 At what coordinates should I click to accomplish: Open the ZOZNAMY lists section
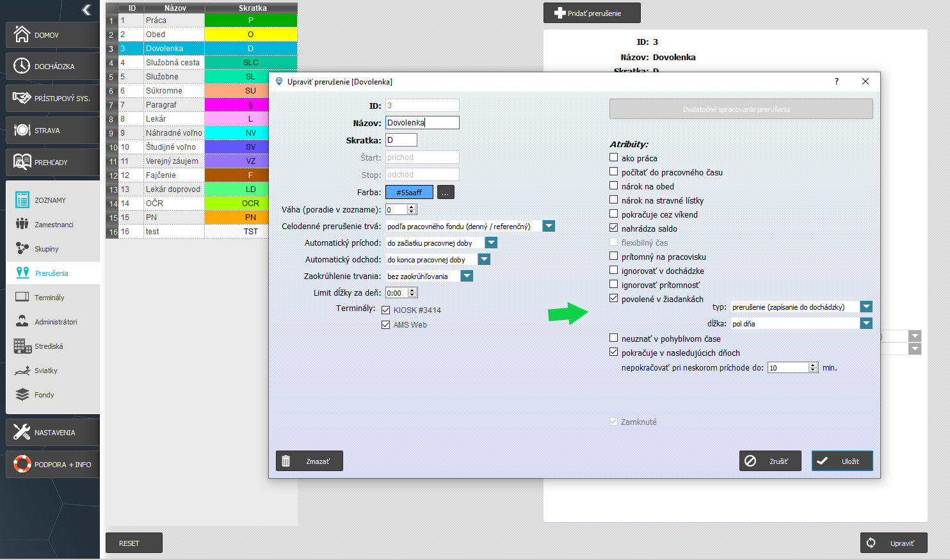point(52,200)
